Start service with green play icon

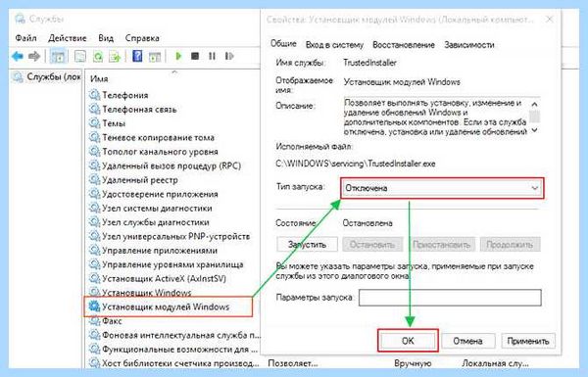178,56
